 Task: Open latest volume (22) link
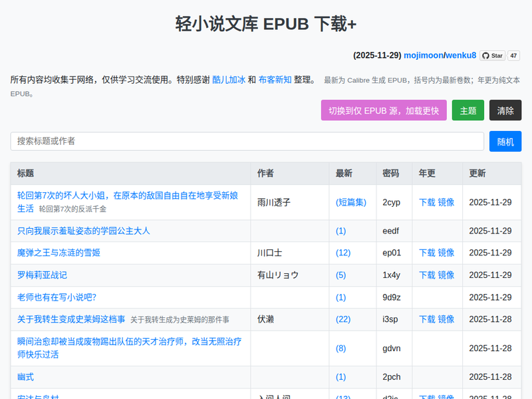343,319
